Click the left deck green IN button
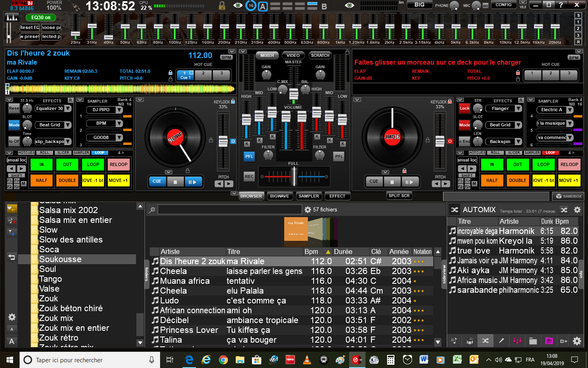 41,164
